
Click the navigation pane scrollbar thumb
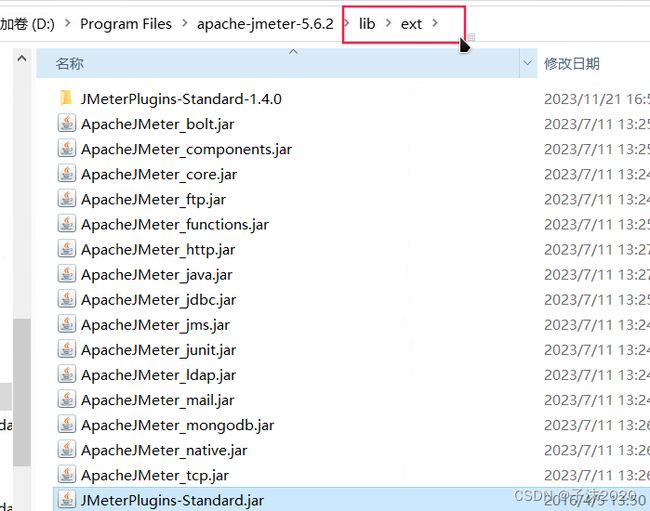pos(22,392)
